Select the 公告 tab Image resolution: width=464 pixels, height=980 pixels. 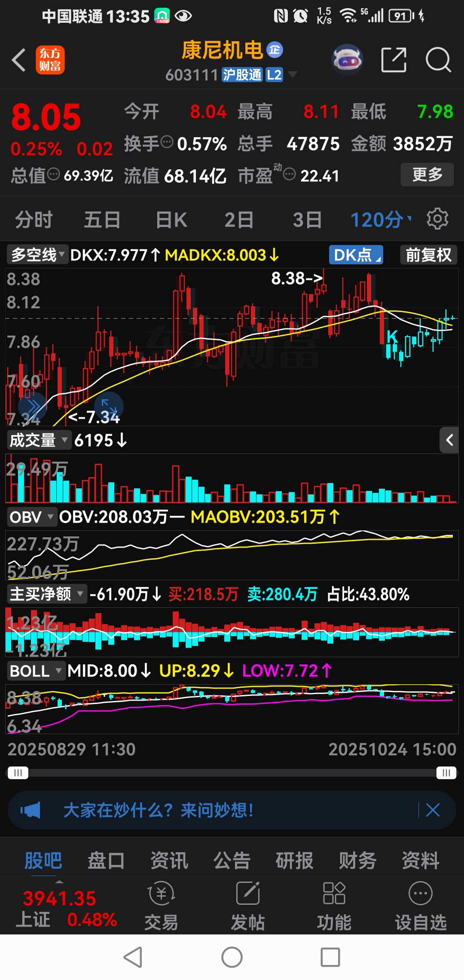click(x=232, y=861)
